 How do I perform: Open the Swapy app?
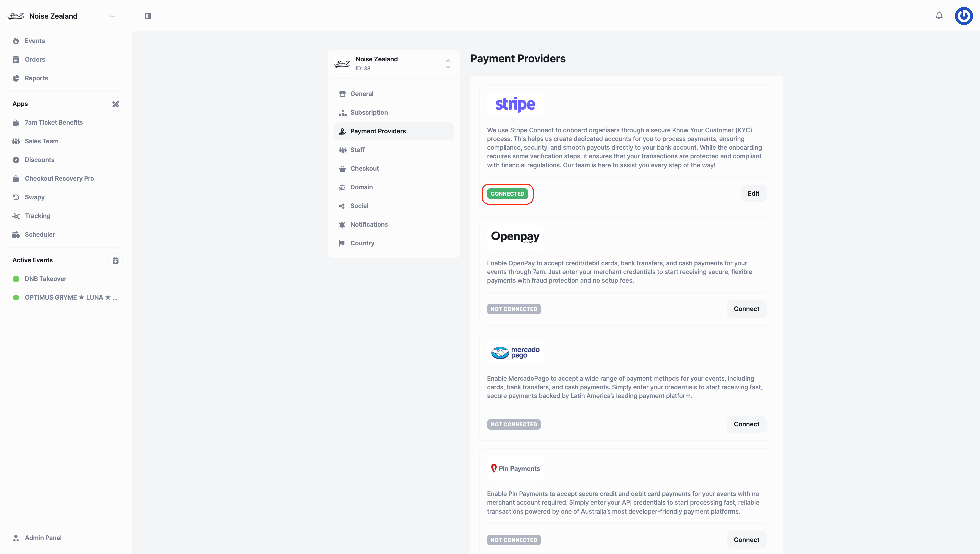35,197
